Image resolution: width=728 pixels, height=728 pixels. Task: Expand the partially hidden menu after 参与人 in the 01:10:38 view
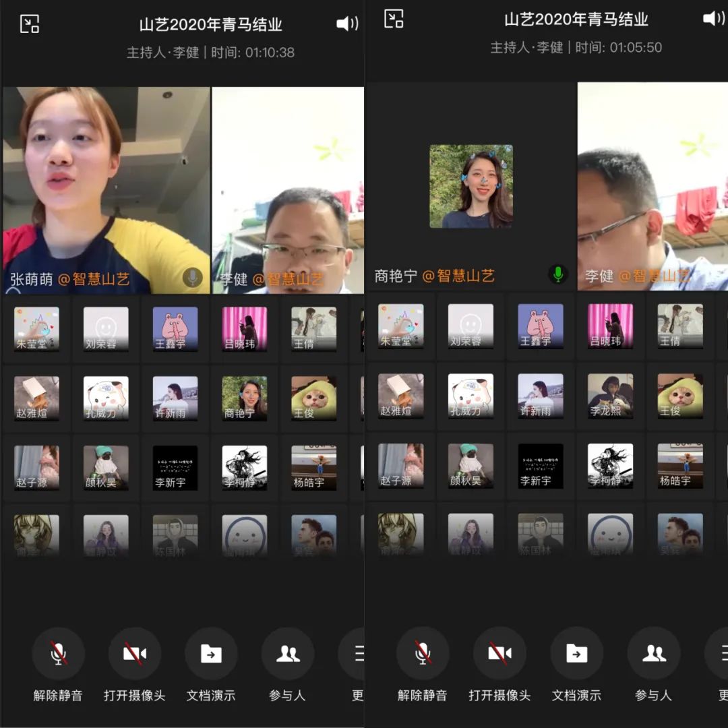tap(355, 654)
